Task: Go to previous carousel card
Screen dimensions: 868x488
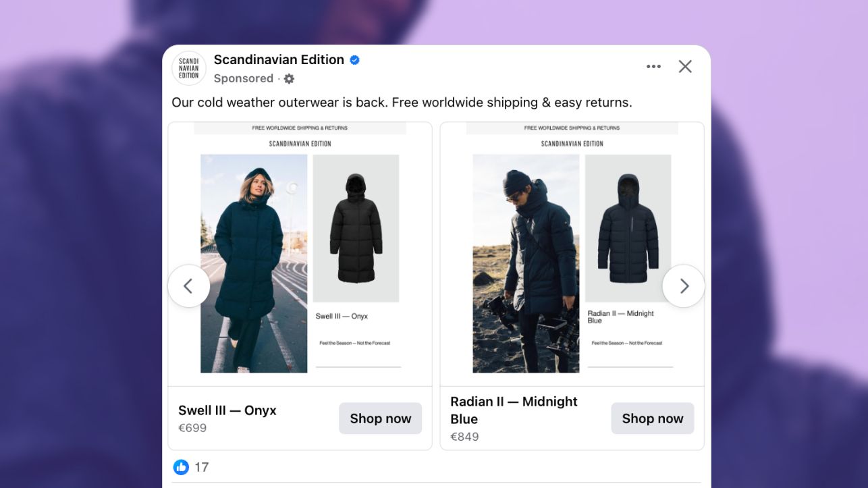Action: pos(188,286)
